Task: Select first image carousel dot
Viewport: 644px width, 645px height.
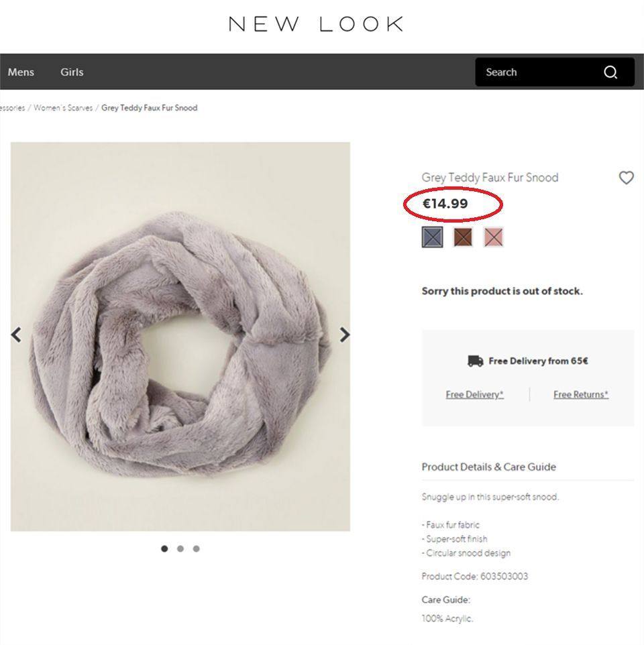Action: [164, 548]
